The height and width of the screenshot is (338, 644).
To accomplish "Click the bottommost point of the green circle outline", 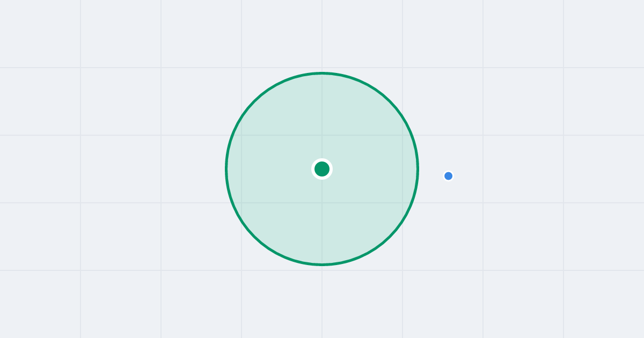I will tap(322, 264).
